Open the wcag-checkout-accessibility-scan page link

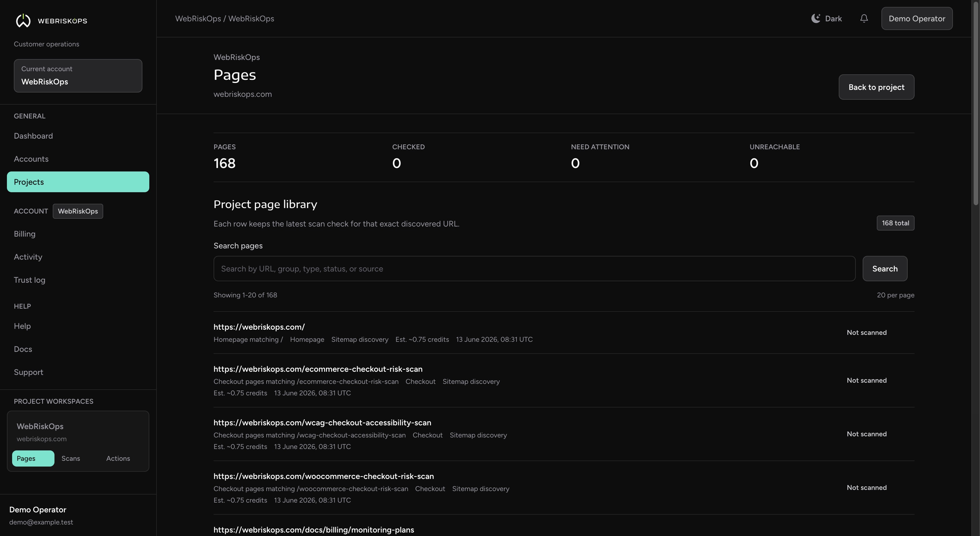[x=322, y=423]
